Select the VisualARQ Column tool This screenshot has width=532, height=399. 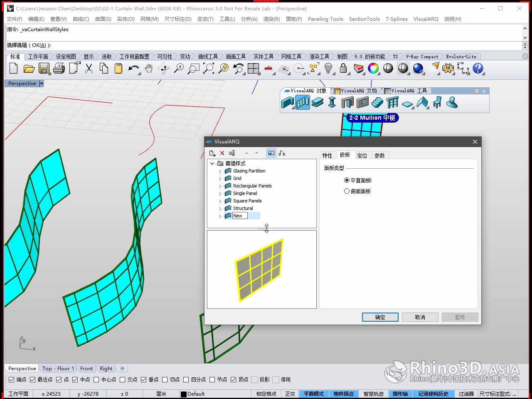[x=332, y=102]
